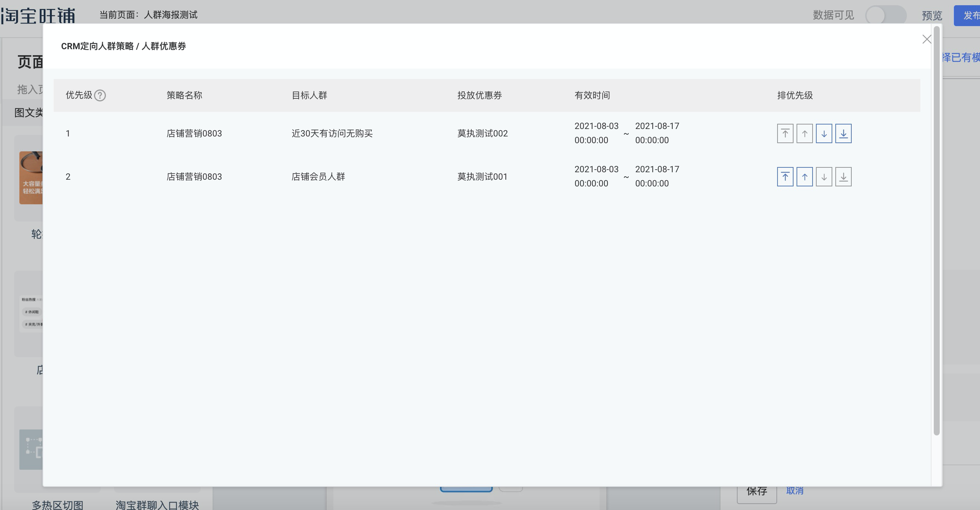The image size is (980, 510).
Task: Move row 2 strategy up one level
Action: pyautogui.click(x=804, y=177)
